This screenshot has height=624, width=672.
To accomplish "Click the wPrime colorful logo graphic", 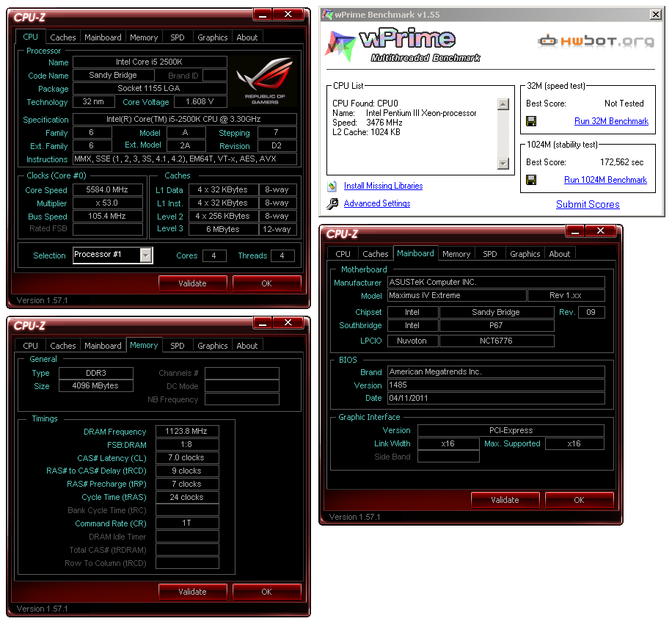I will 341,45.
